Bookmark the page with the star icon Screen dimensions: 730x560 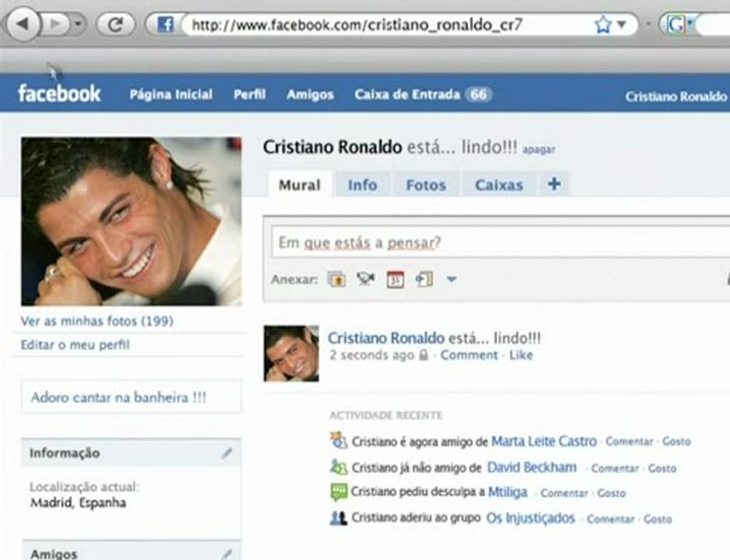pos(603,24)
